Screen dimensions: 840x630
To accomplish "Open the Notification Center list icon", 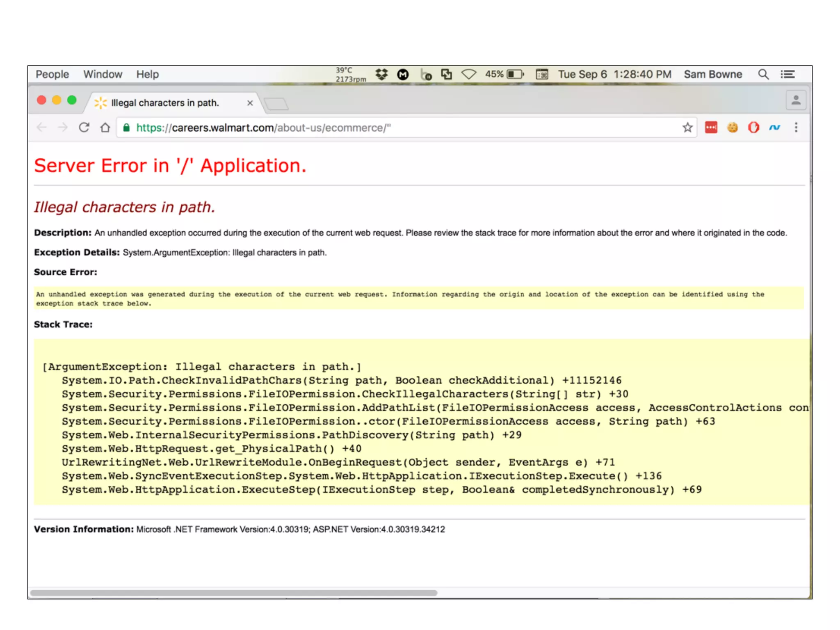I will point(787,74).
